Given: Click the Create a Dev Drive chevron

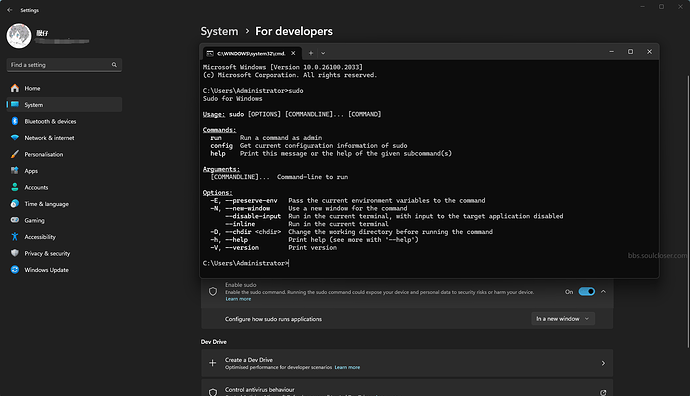Looking at the screenshot, I should pos(603,363).
